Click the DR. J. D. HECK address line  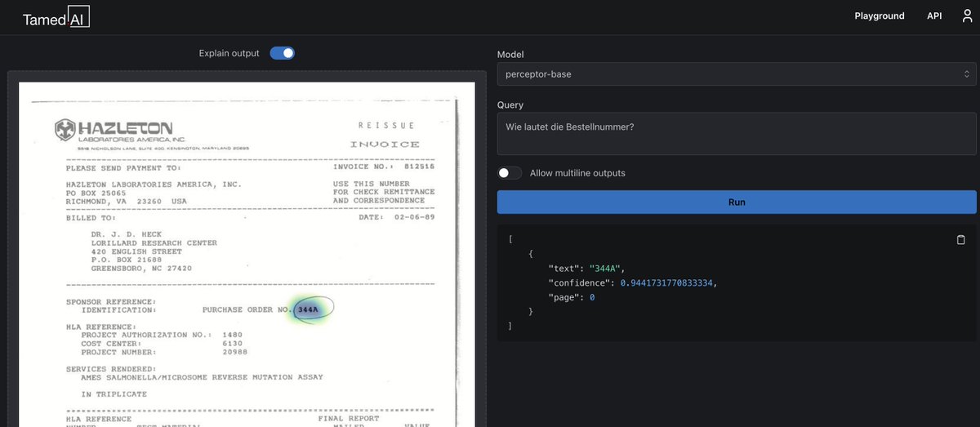pyautogui.click(x=126, y=234)
